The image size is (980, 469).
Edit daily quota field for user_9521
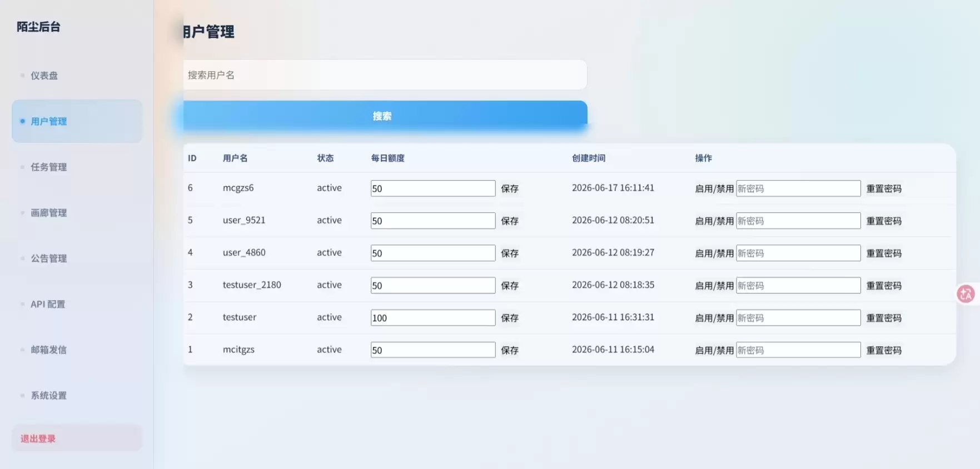[x=433, y=221]
